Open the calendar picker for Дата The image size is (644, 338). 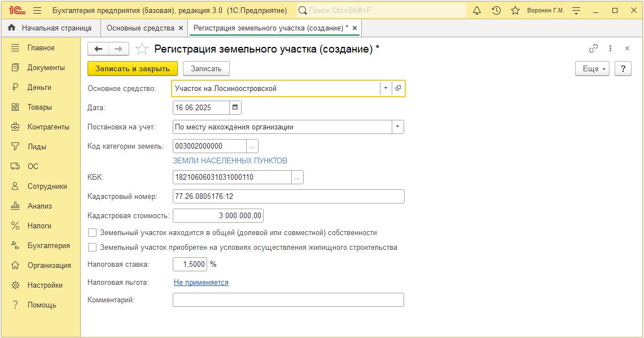(x=235, y=107)
